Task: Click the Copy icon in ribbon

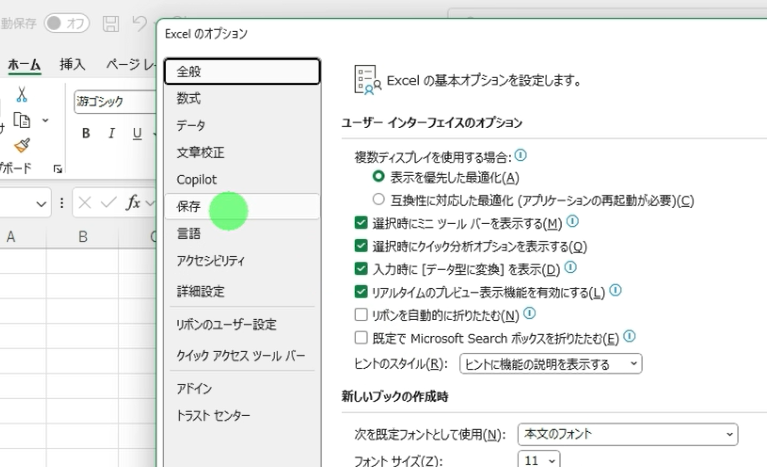Action: tap(22, 120)
